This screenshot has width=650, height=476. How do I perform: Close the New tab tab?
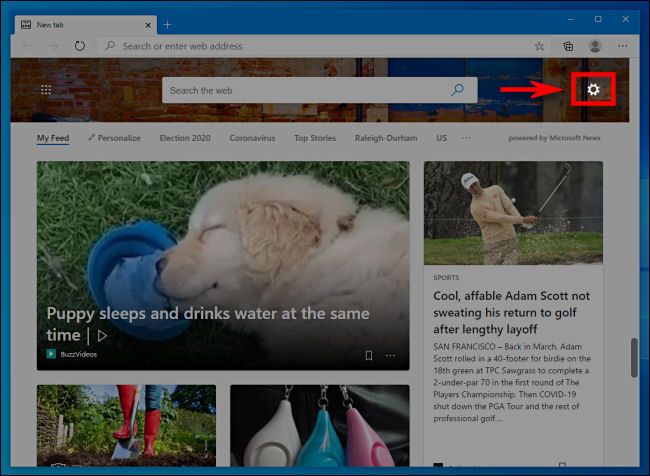[148, 25]
